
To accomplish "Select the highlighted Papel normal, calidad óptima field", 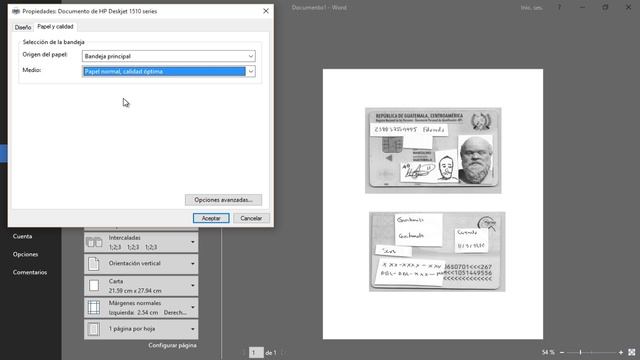I will tap(164, 71).
